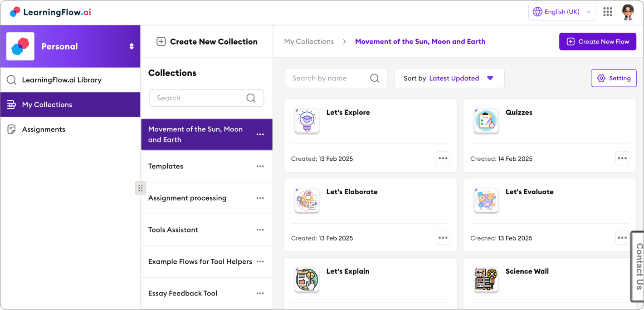Screen dimensions: 644x310
Task: Open collection Setting button
Action: pos(614,78)
